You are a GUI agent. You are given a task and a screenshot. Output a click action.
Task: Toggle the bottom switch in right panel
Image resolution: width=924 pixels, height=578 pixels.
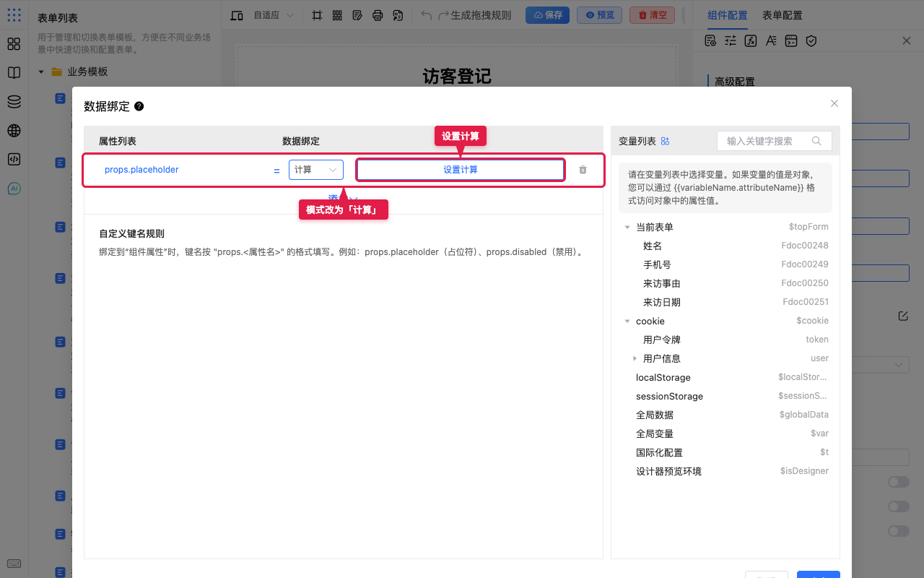(899, 531)
